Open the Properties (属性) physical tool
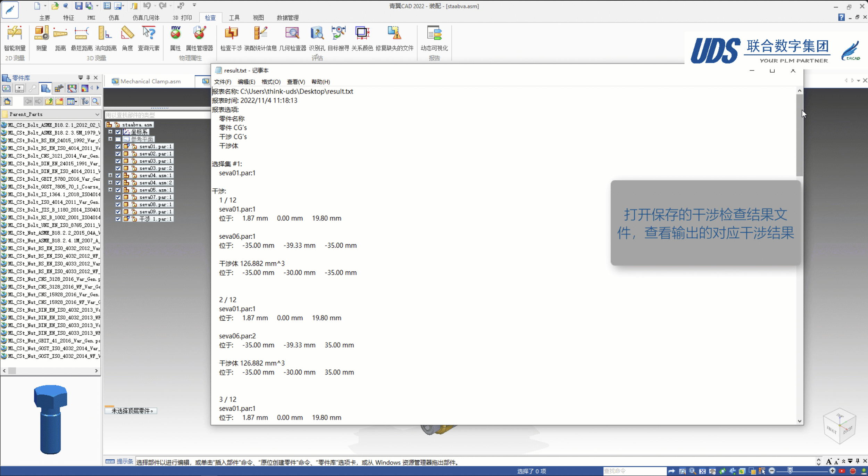 tap(175, 39)
